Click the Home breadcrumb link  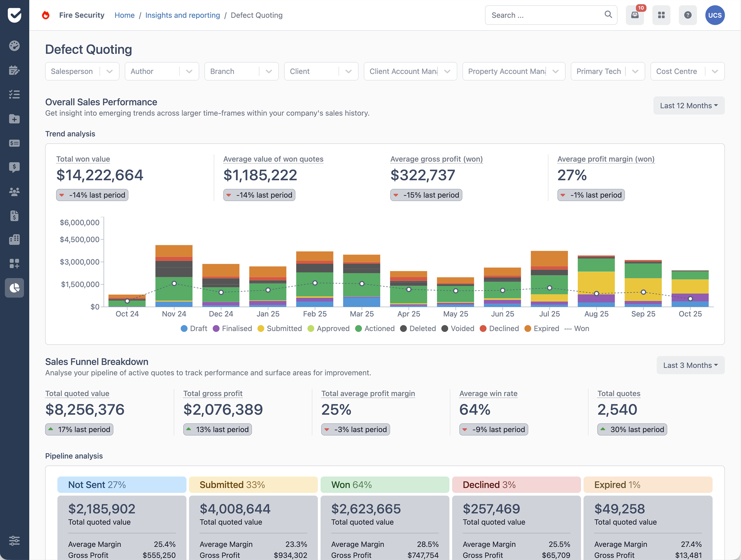tap(124, 15)
